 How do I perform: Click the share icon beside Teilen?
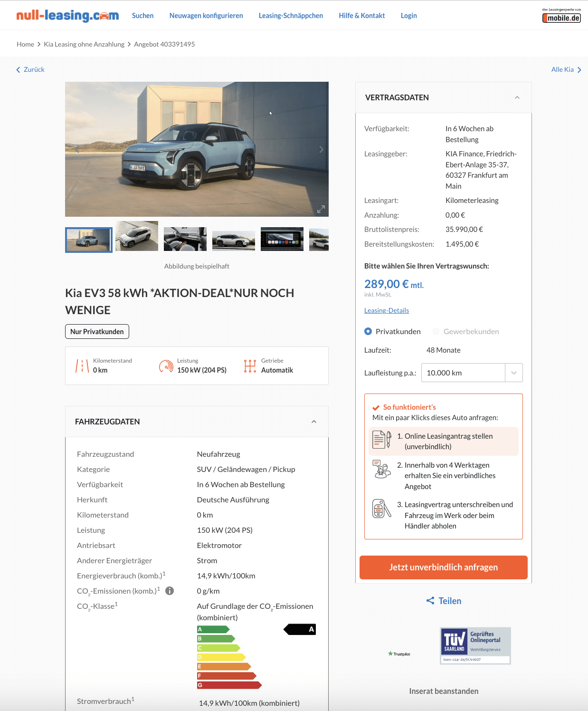(x=430, y=601)
